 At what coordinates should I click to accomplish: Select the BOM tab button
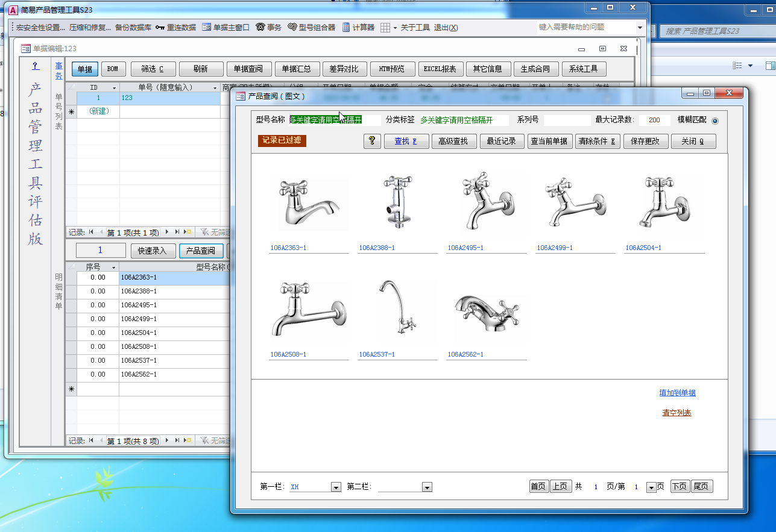coord(113,69)
